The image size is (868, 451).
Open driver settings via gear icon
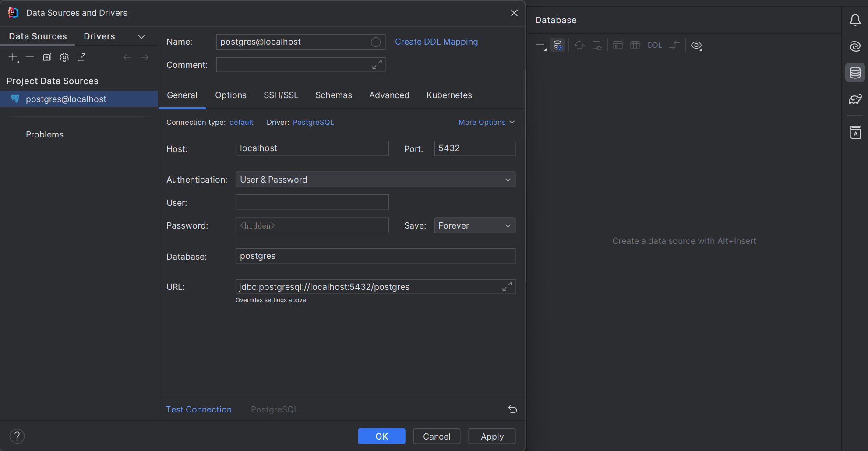click(x=64, y=57)
